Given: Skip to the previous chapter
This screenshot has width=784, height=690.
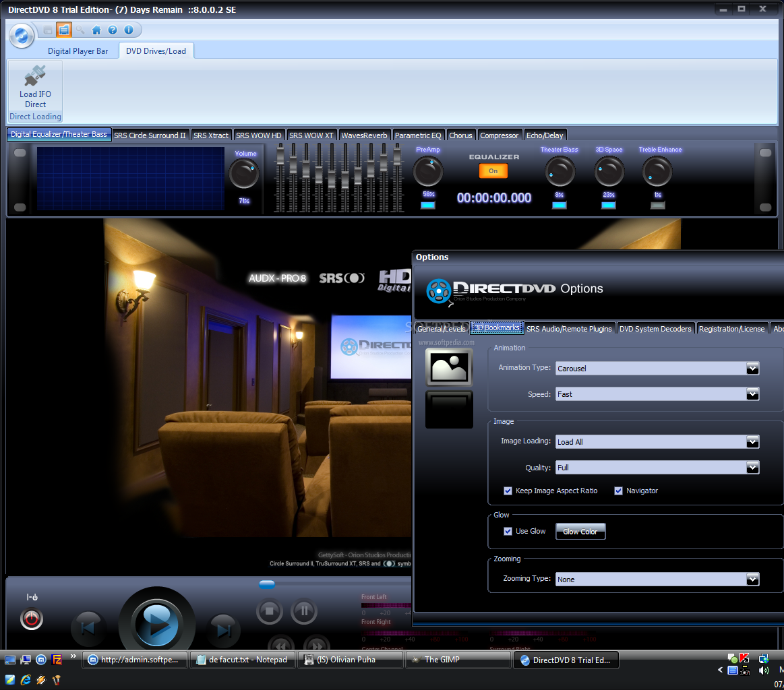Looking at the screenshot, I should 88,628.
